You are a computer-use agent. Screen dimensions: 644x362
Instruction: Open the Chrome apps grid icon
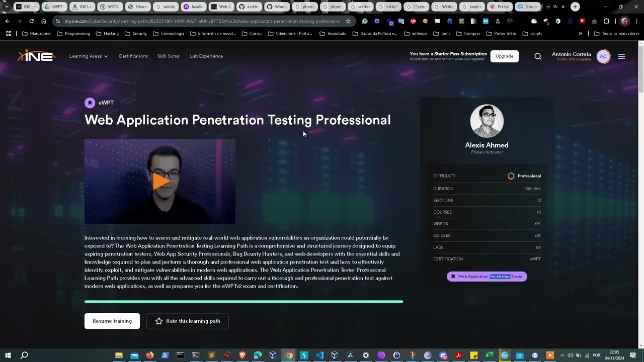pyautogui.click(x=9, y=33)
